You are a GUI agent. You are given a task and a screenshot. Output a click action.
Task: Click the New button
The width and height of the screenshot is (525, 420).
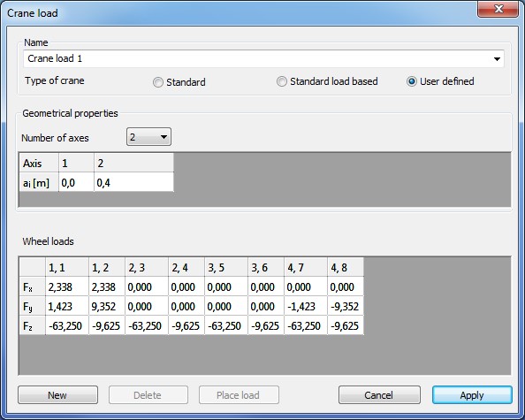tap(58, 395)
